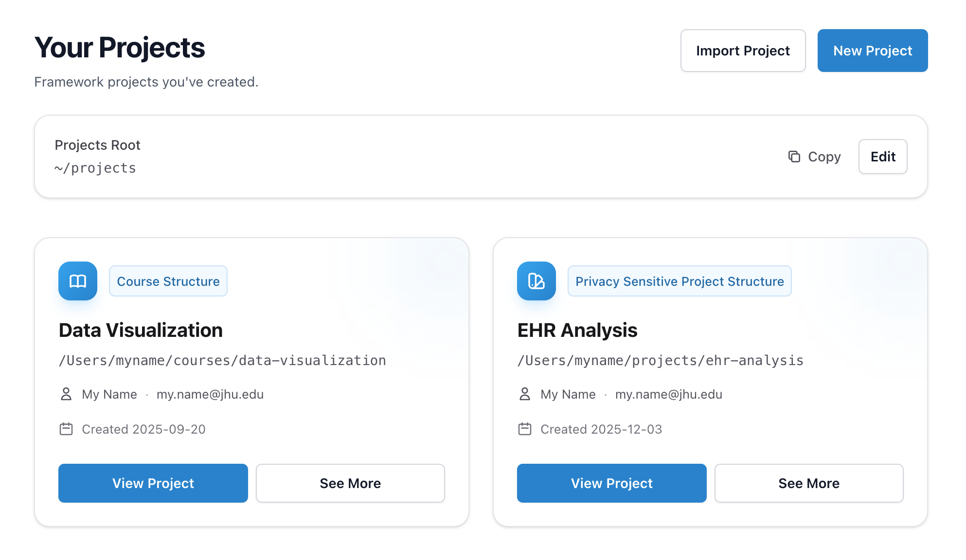The height and width of the screenshot is (560, 966).
Task: Click the person icon under Data Visualization
Action: [x=66, y=394]
